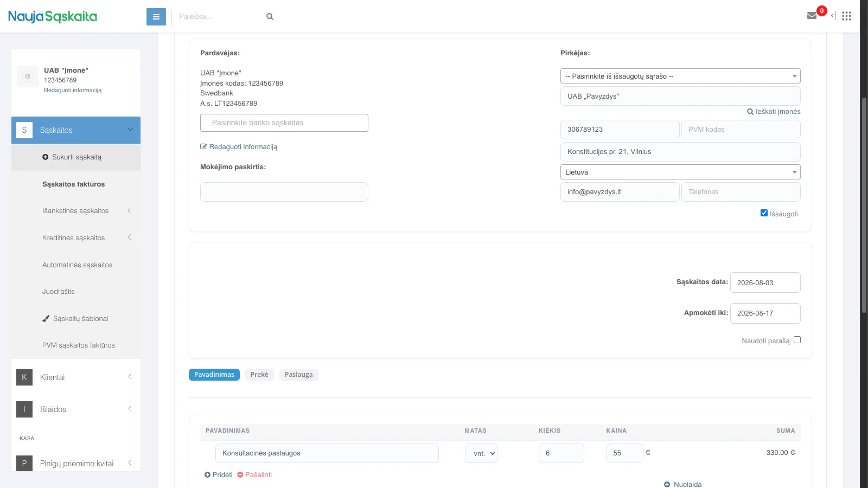Expand the Klientai menu chevron
Screen dimensions: 868x488
pos(130,377)
